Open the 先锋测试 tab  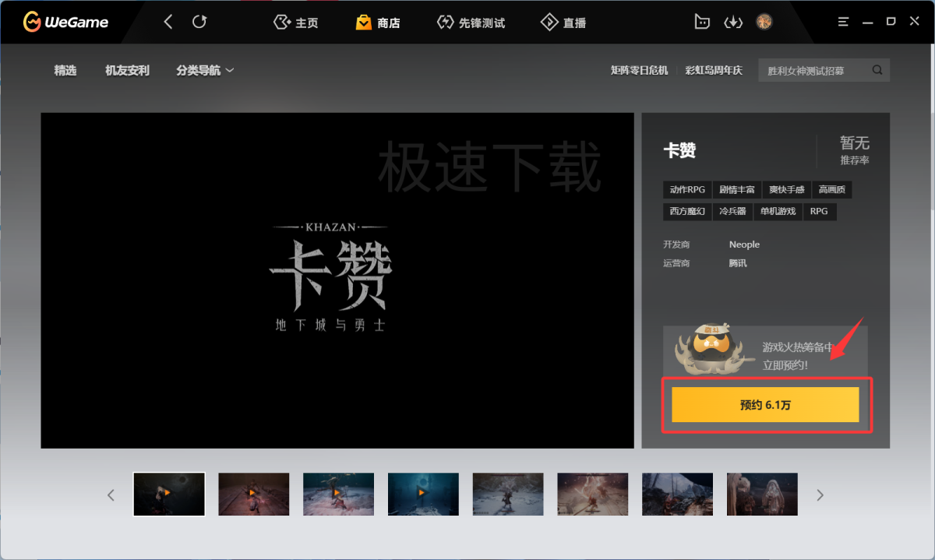point(471,23)
